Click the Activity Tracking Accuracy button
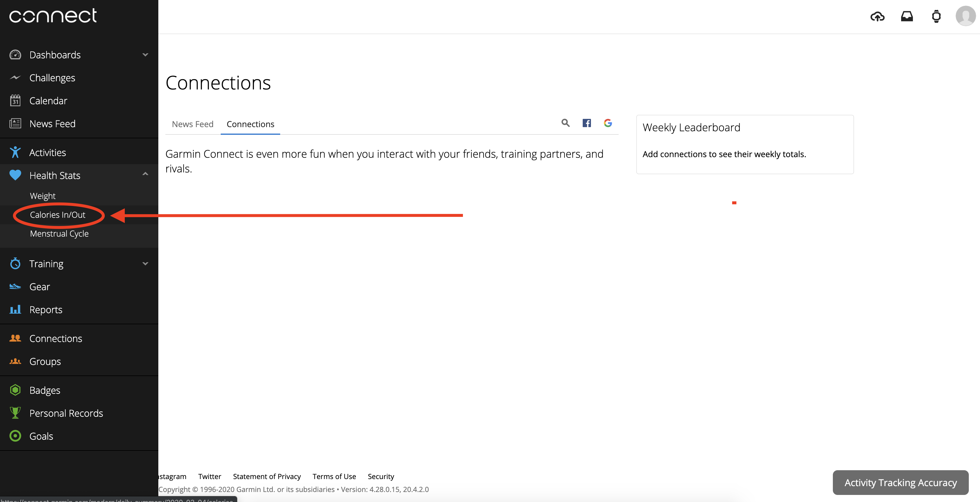Viewport: 980px width, 502px height. point(901,483)
